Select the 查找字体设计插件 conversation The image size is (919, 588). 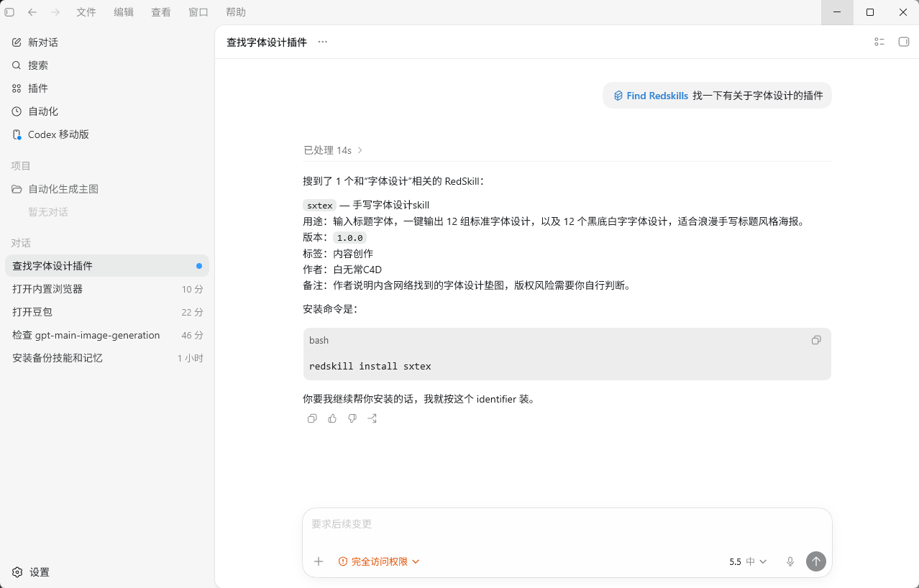107,266
